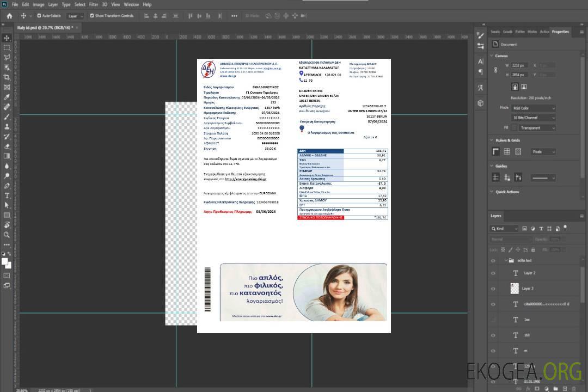
Task: Toggle Show Transform Controls checkbox
Action: point(92,16)
